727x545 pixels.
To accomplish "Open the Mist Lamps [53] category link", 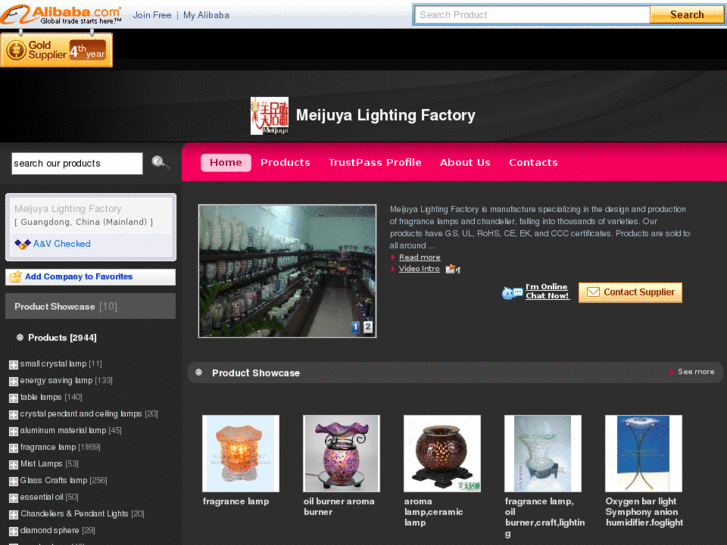I will click(x=49, y=464).
